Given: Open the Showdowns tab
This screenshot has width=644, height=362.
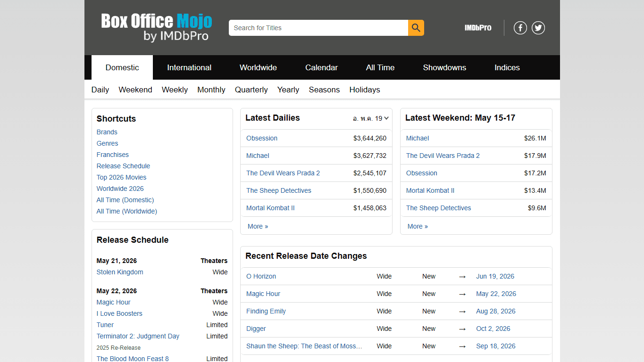Looking at the screenshot, I should [x=444, y=67].
